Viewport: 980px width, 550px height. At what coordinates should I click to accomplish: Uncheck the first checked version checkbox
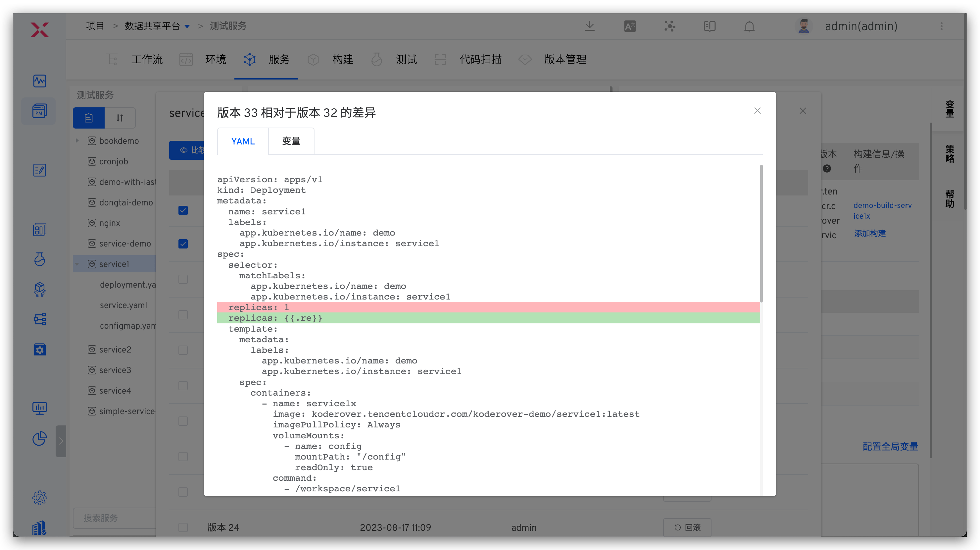[x=183, y=210]
